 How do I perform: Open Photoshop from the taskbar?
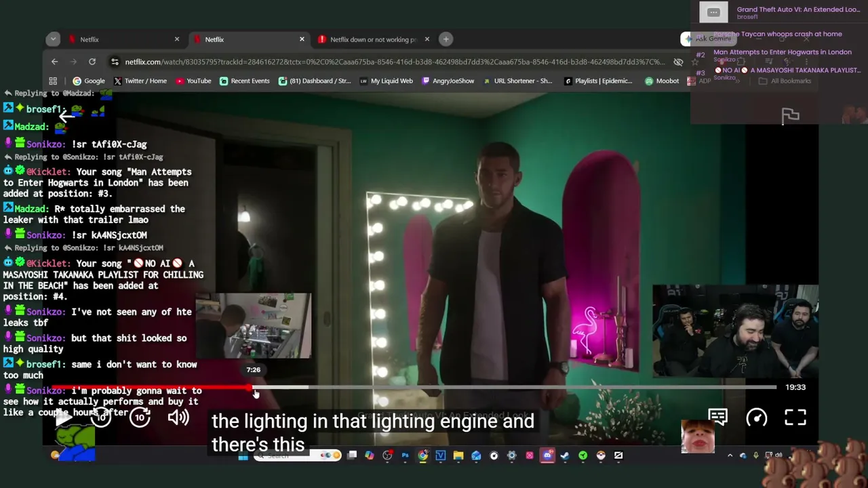[x=405, y=455]
